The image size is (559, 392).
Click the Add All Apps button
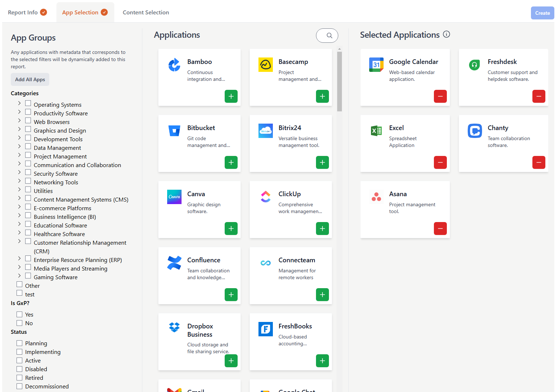[x=30, y=79]
